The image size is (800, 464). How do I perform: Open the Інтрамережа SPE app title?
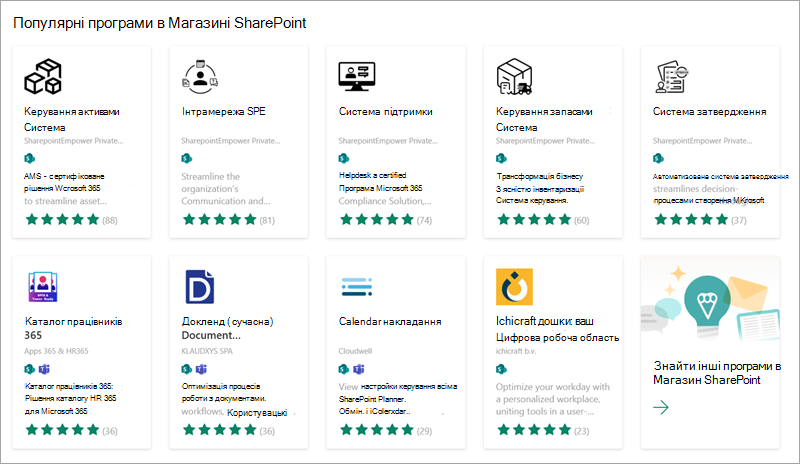pos(223,111)
